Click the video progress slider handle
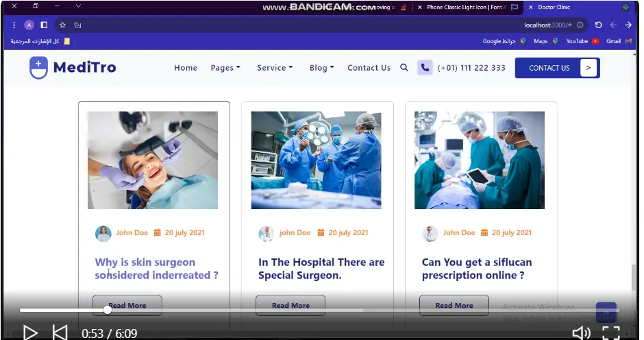Screen dimensions: 644x340 [107, 310]
